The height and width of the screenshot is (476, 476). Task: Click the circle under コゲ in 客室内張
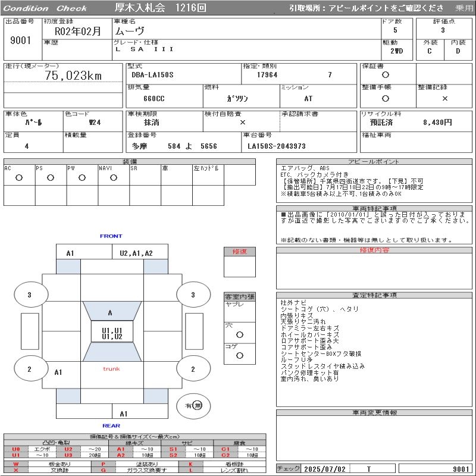(x=240, y=355)
